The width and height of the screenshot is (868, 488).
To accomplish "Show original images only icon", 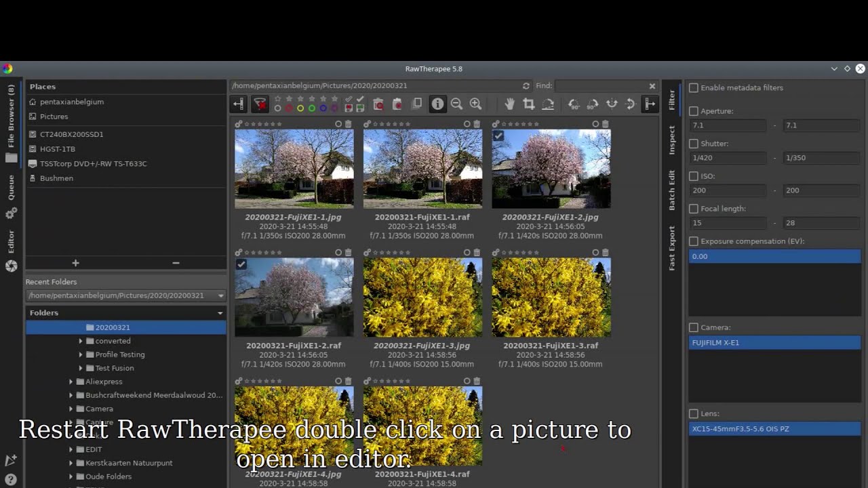I will coord(417,104).
